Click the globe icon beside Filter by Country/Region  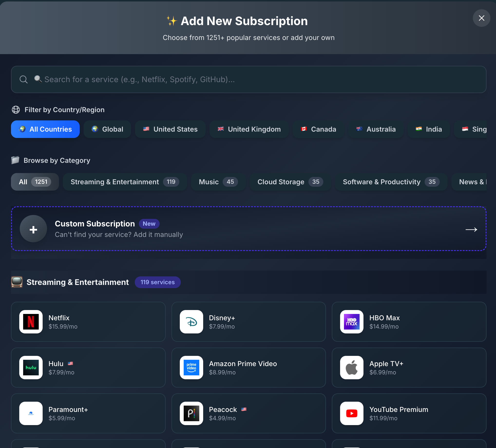point(16,109)
